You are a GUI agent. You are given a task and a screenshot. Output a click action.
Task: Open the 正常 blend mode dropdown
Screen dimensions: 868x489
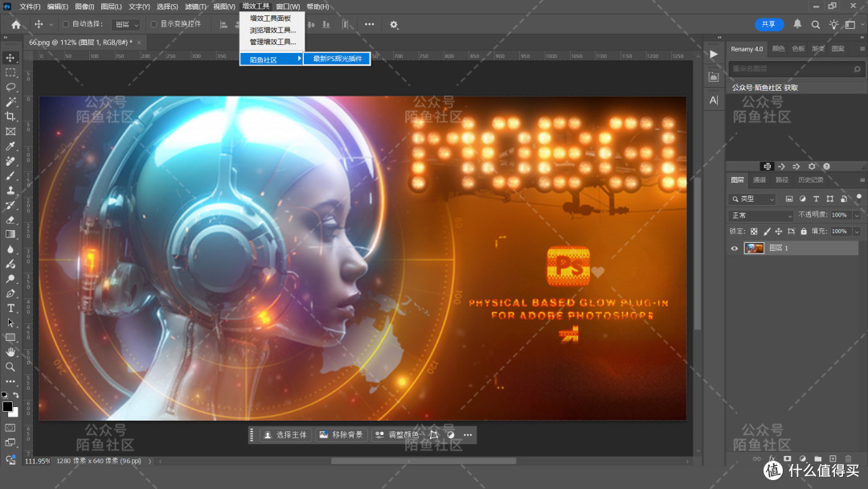pyautogui.click(x=761, y=216)
